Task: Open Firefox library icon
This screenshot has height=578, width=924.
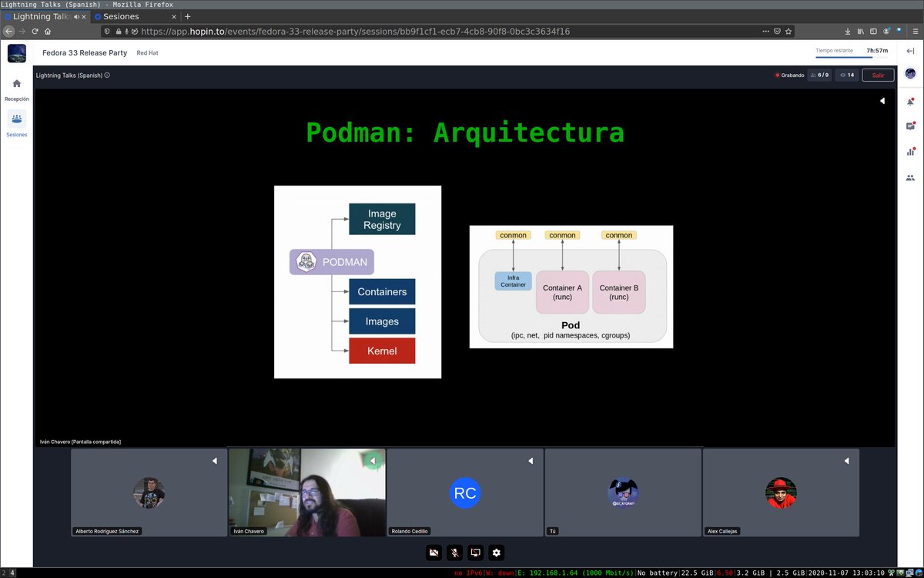Action: tap(861, 32)
